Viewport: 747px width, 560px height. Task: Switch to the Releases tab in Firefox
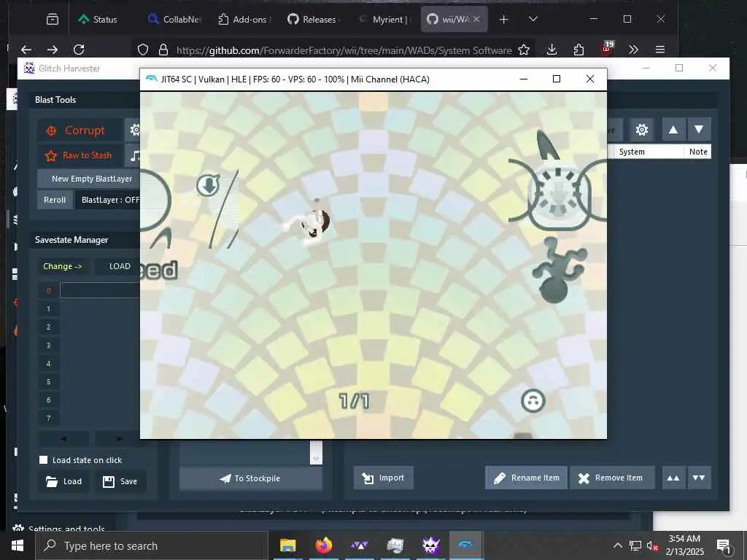click(x=314, y=19)
